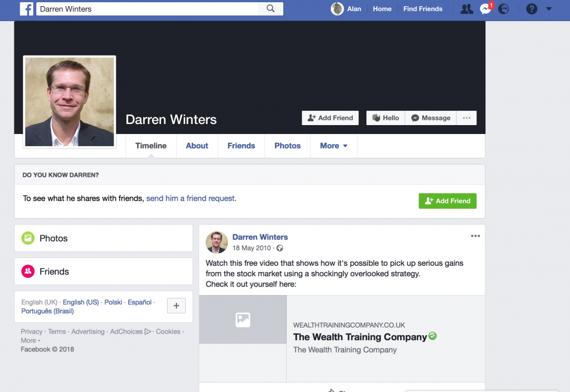Add another language with the plus button
This screenshot has height=392, width=570.
click(x=176, y=306)
